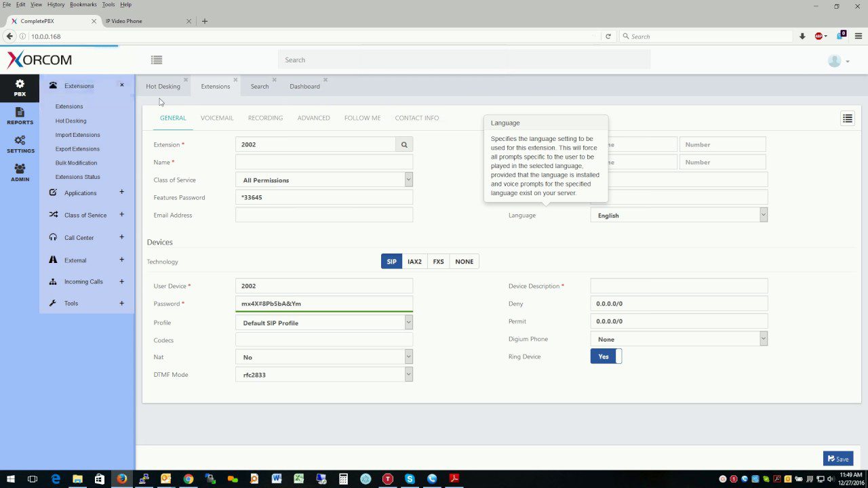Open the Dashboard page tab
The width and height of the screenshot is (868, 488).
pyautogui.click(x=304, y=86)
